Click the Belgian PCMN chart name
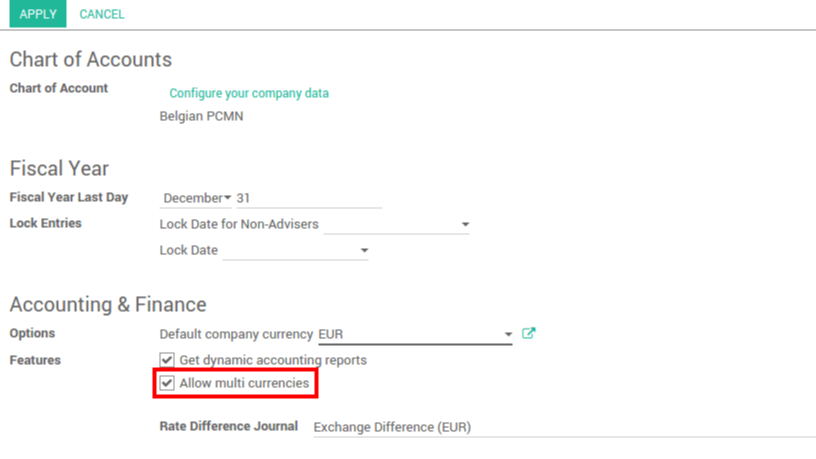This screenshot has height=459, width=816. pyautogui.click(x=201, y=116)
